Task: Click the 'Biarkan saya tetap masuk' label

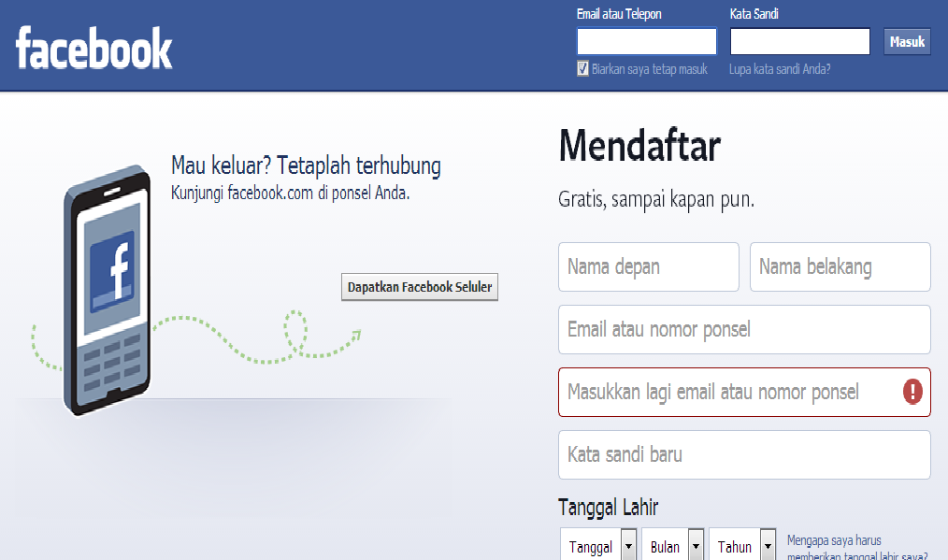Action: click(650, 69)
